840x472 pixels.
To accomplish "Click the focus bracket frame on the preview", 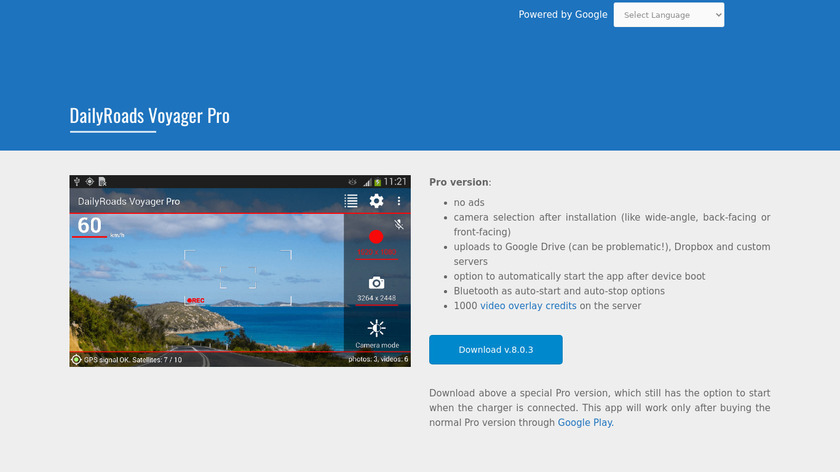I will tap(238, 278).
